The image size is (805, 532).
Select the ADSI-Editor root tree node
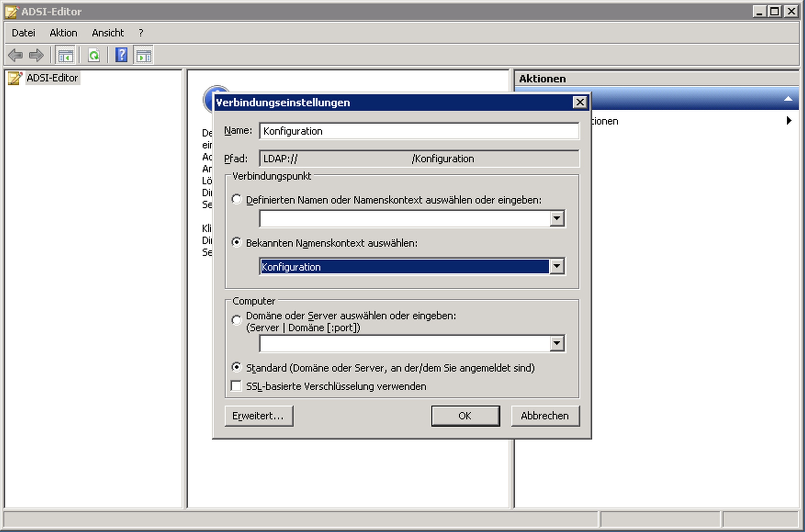52,78
